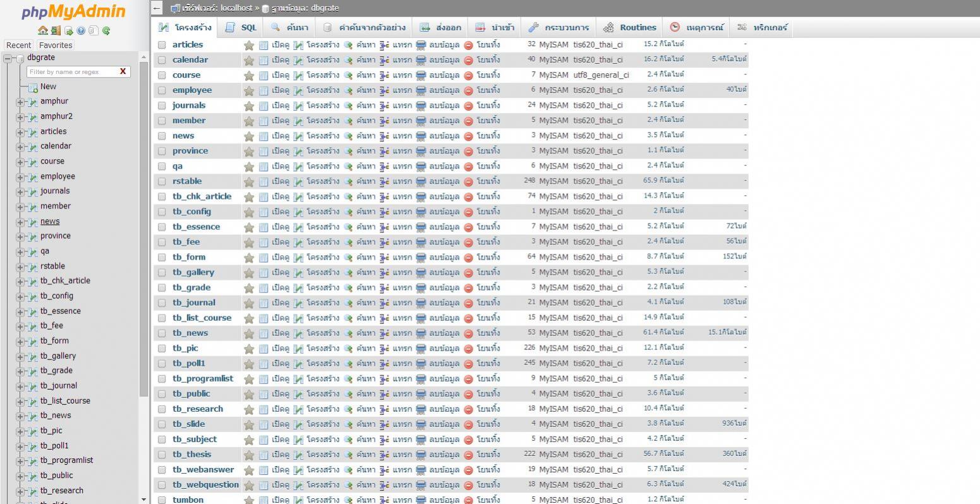Click the favorites star in tb_thesis row
The image size is (980, 504).
coord(249,455)
